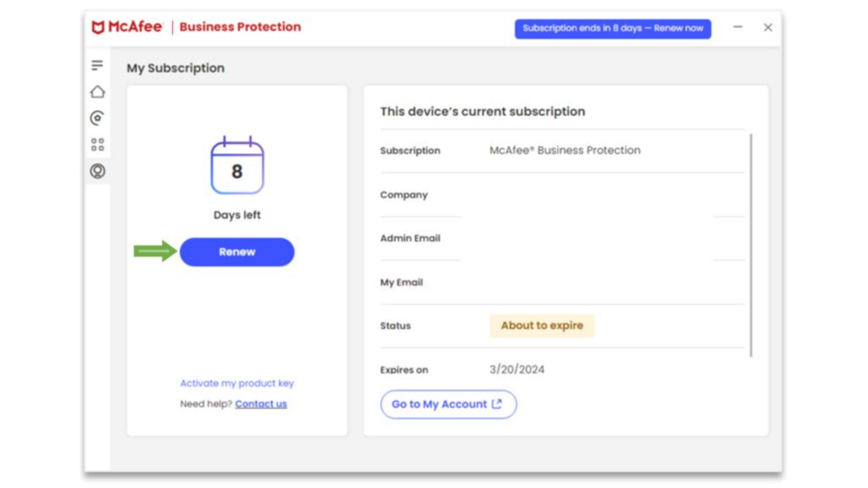
Task: Click the McAfee shield logo
Action: (98, 27)
